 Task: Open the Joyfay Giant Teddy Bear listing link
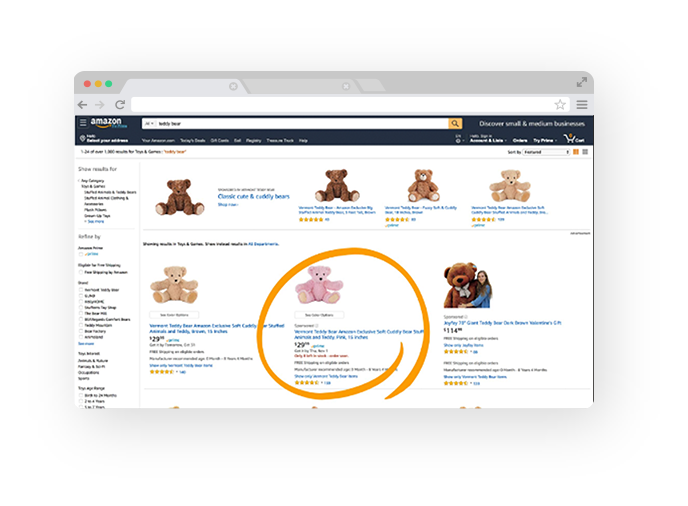point(502,323)
